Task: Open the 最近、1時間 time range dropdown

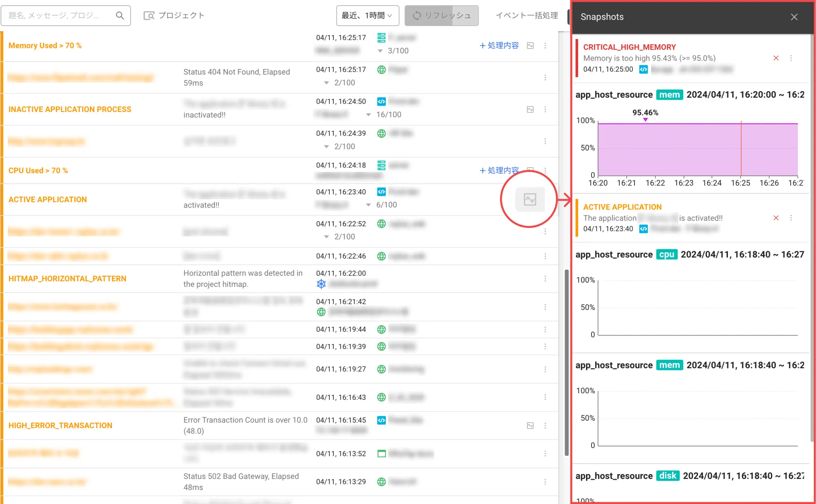Action: pyautogui.click(x=367, y=16)
